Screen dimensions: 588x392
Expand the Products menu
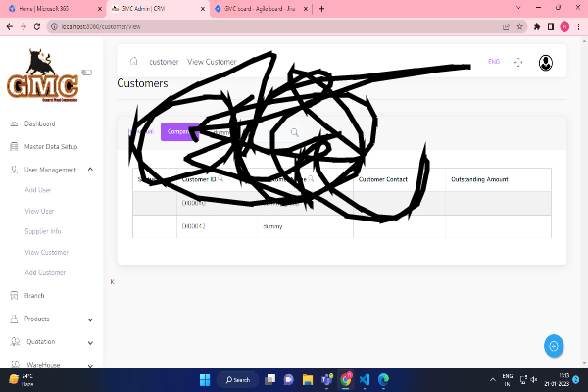click(x=90, y=319)
